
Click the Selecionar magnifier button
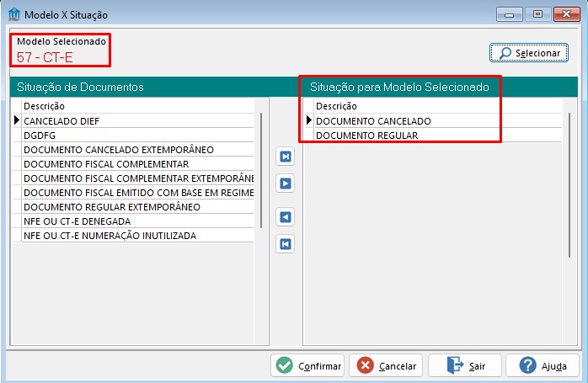[529, 53]
